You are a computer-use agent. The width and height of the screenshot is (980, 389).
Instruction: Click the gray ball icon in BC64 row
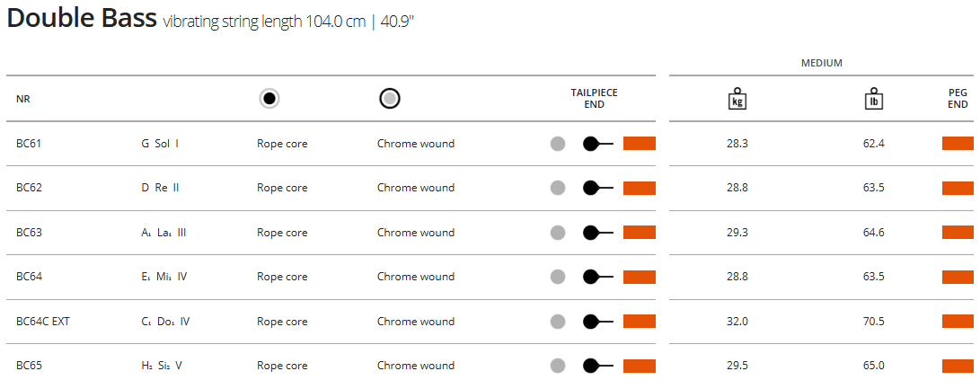coord(558,277)
